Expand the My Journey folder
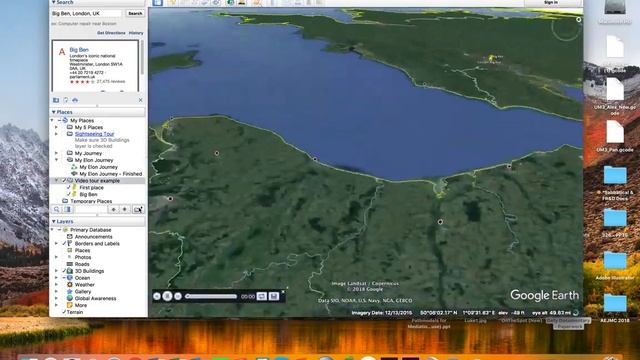Image resolution: width=640 pixels, height=360 pixels. (x=56, y=153)
